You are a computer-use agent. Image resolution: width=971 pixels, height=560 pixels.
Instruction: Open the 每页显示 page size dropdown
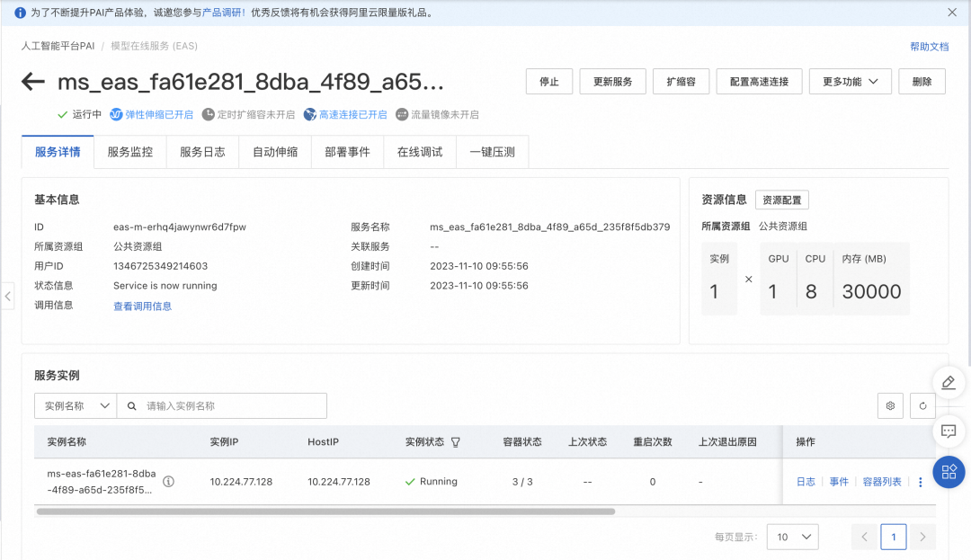791,537
